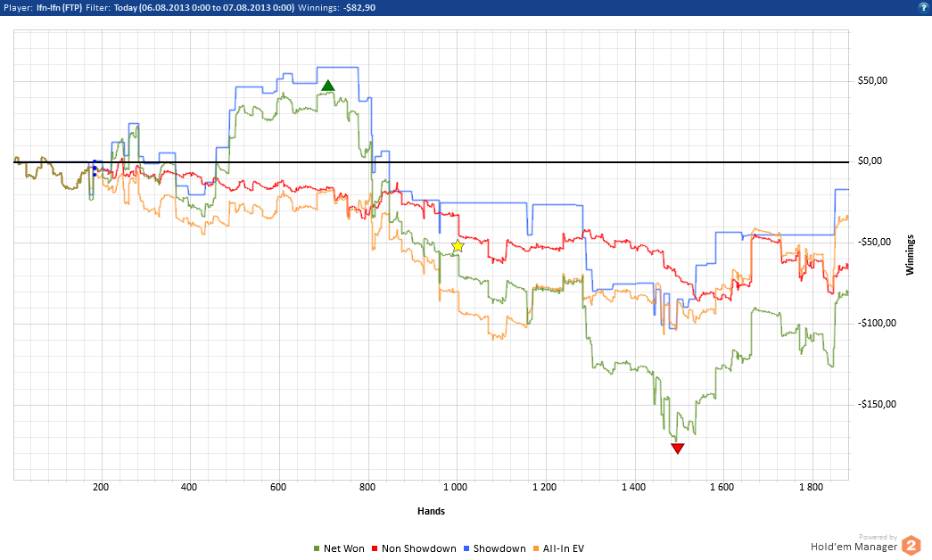Viewport: 932px width, 560px height.
Task: Hide the Non Showdown series via label
Action: 418,549
